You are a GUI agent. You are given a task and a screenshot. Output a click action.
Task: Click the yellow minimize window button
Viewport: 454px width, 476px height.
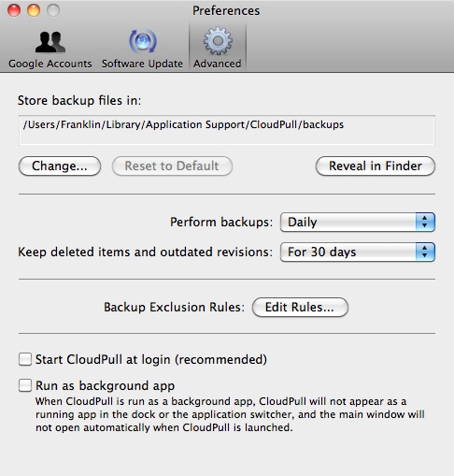[x=34, y=10]
